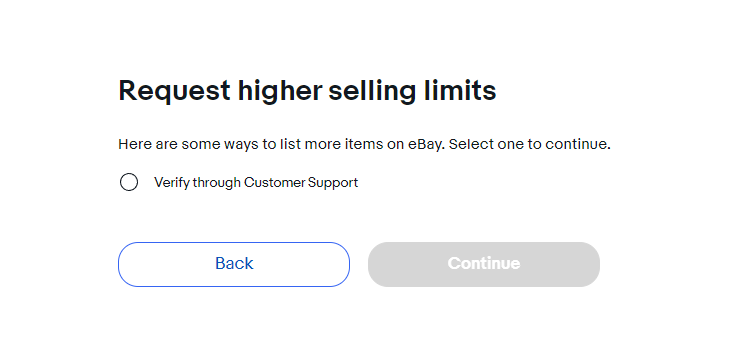Proceed by clicking Continue

(484, 264)
